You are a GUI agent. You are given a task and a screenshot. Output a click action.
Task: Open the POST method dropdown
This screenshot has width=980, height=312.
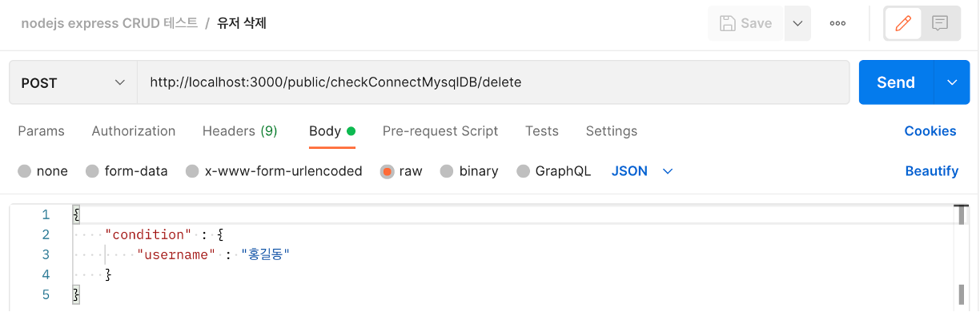73,82
